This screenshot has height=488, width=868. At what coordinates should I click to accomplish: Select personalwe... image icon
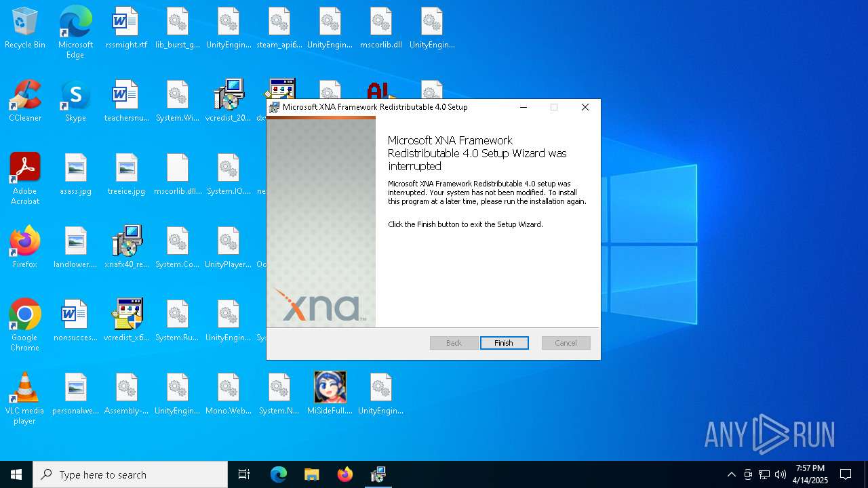[x=75, y=394]
